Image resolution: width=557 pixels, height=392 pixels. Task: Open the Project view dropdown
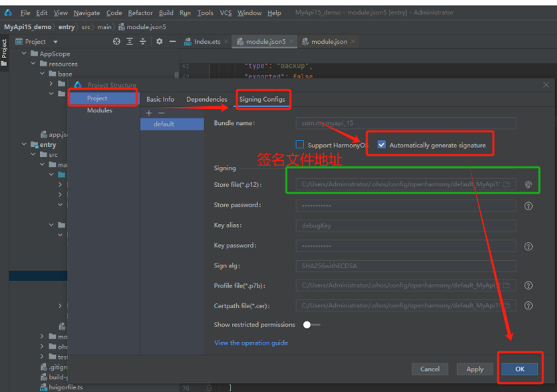click(55, 42)
